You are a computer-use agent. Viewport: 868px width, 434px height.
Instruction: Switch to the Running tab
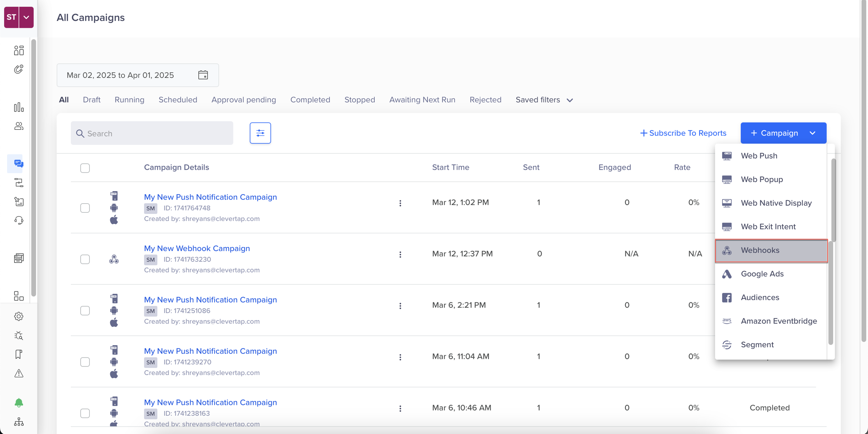(x=130, y=100)
